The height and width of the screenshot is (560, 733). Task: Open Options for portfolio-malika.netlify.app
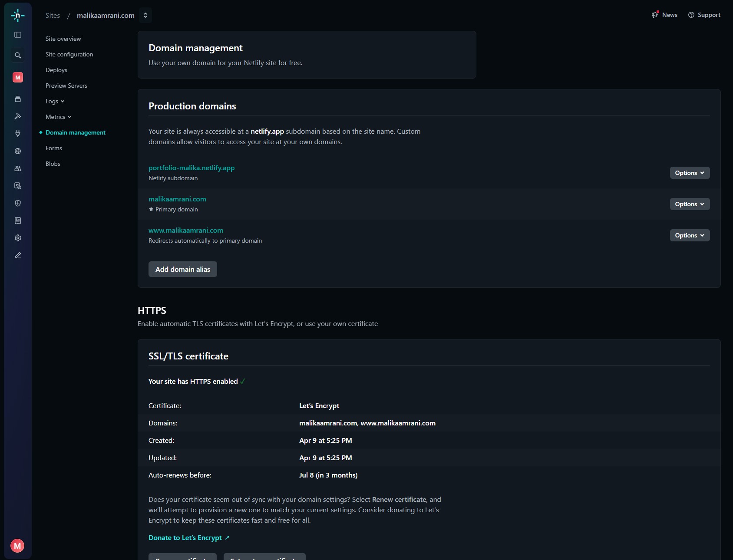tap(690, 173)
